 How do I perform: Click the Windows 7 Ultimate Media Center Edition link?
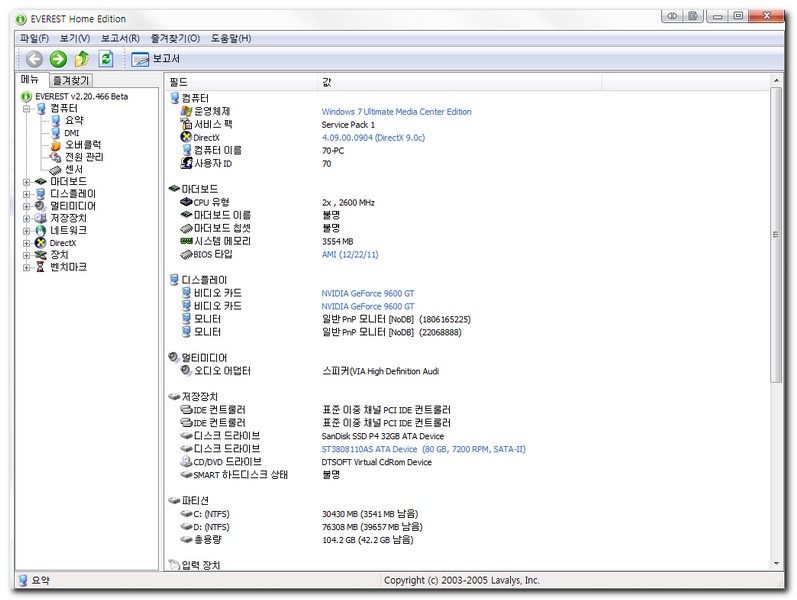[x=396, y=112]
